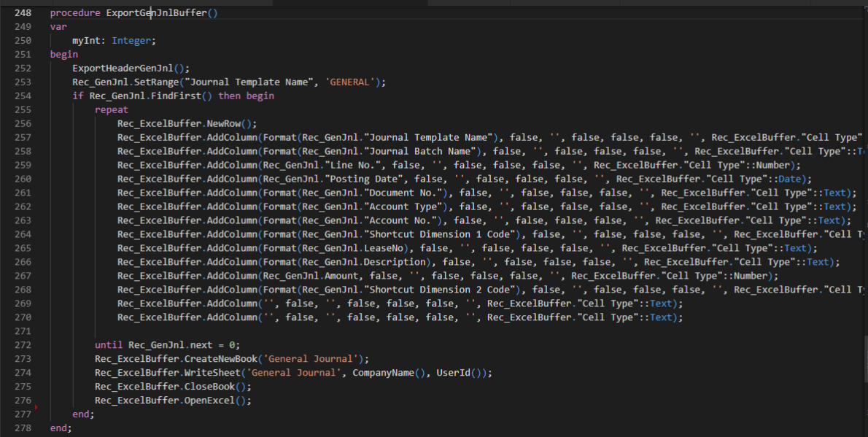
Task: Click the red marker in the gutter
Action: coord(35,406)
